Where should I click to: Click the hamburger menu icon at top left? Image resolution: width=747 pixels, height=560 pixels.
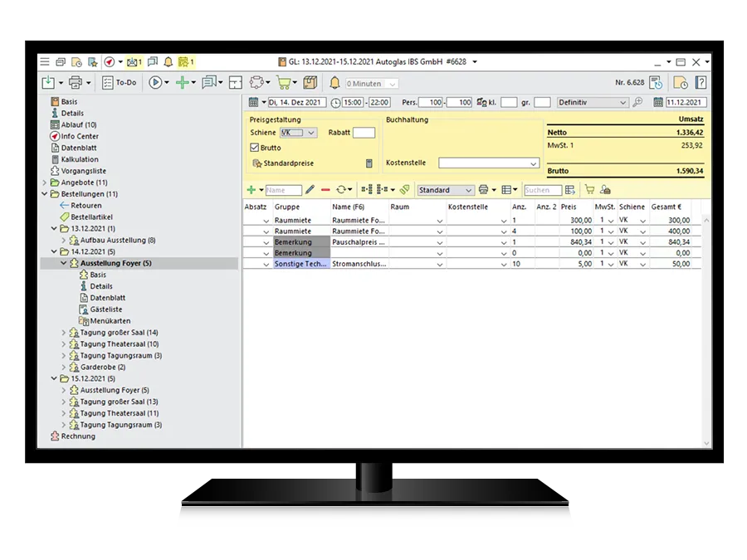click(45, 62)
